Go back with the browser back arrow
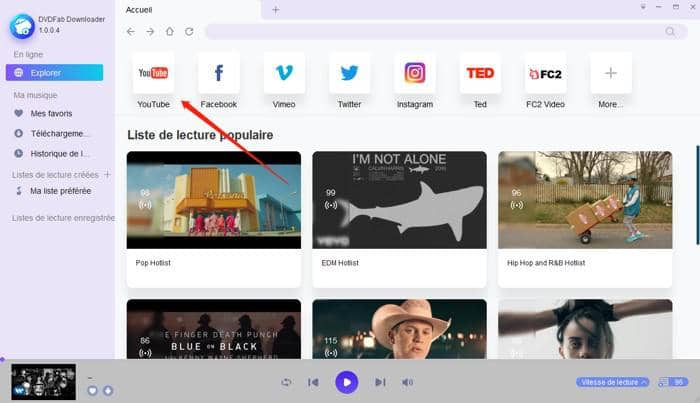Image resolution: width=700 pixels, height=403 pixels. (x=130, y=32)
